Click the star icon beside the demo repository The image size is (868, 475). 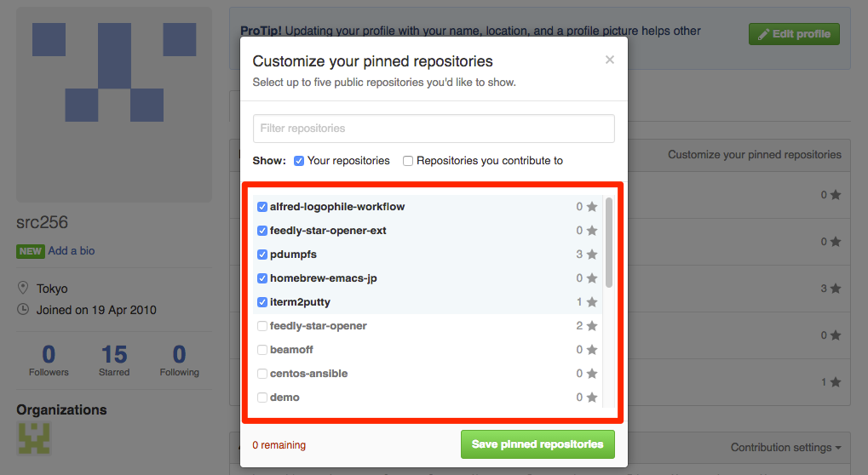[x=592, y=398]
